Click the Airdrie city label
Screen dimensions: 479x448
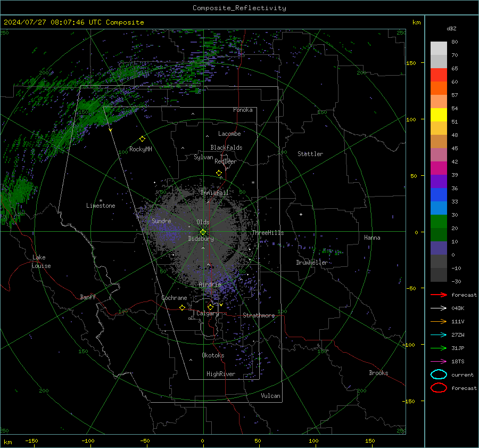(x=210, y=284)
